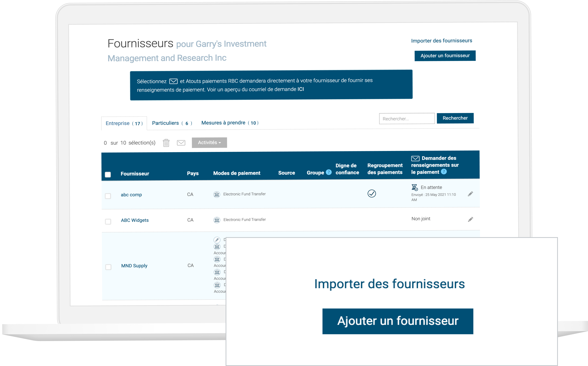Click the Fournisseur column header

135,174
